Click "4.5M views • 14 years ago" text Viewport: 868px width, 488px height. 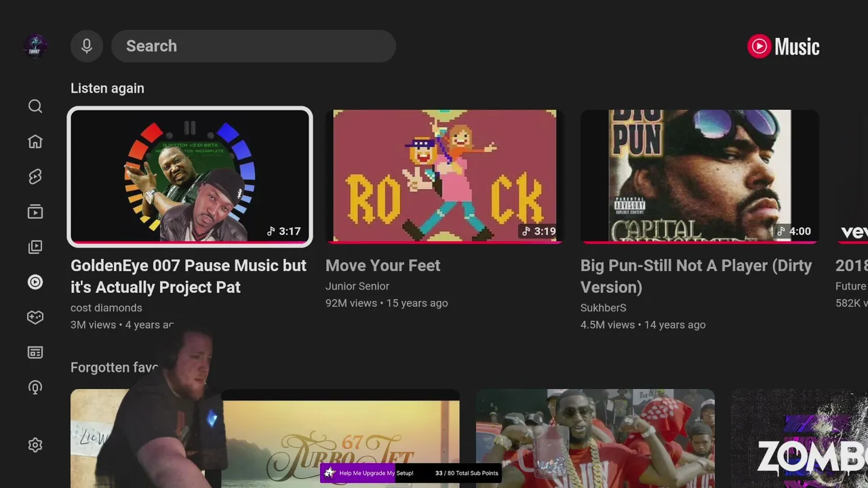coord(643,325)
